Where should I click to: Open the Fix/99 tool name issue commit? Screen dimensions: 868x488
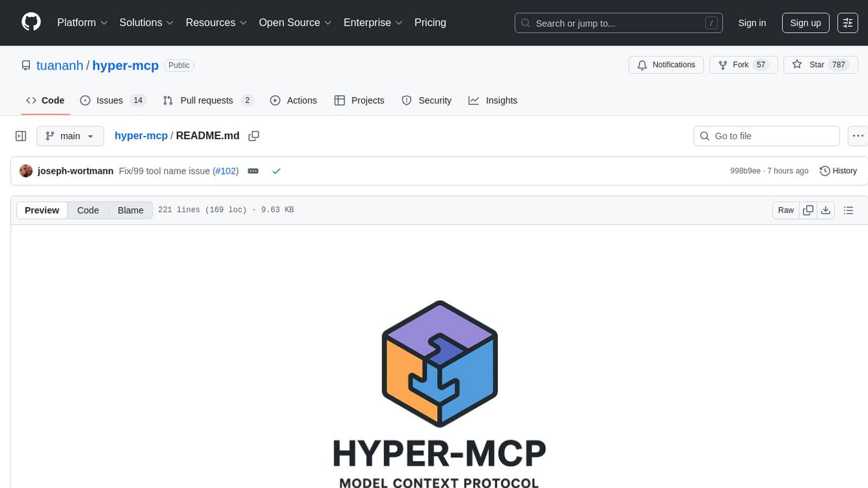point(165,171)
